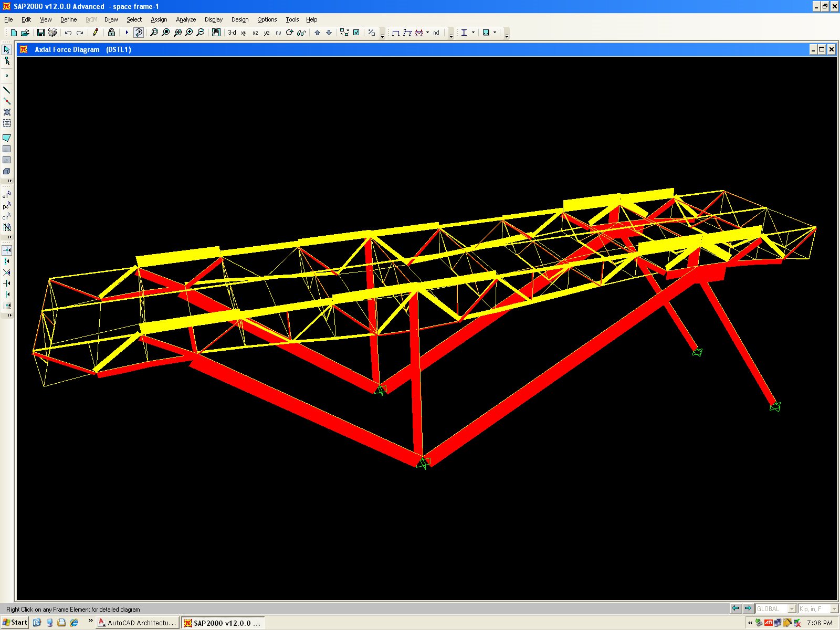This screenshot has width=840, height=630.
Task: Click the Windows Start button
Action: click(15, 623)
